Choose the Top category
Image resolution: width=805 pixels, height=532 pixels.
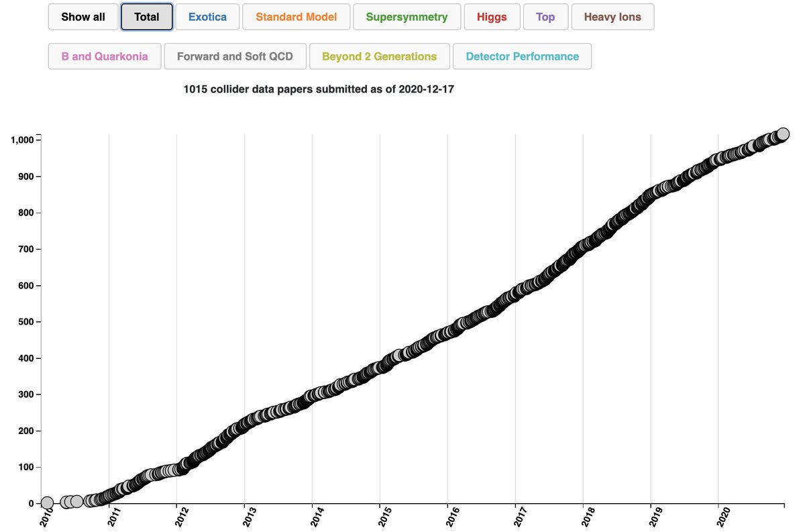(x=545, y=17)
